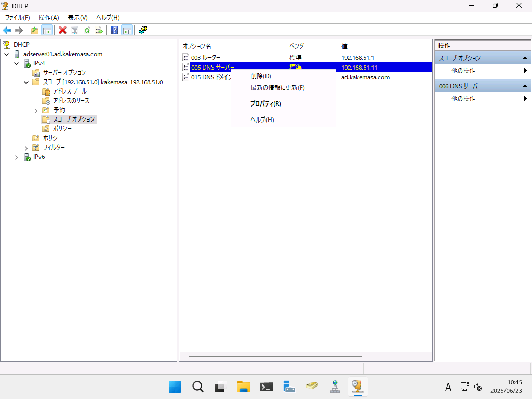This screenshot has height=399, width=532.
Task: Click the Back arrow toolbar icon
Action: click(7, 31)
